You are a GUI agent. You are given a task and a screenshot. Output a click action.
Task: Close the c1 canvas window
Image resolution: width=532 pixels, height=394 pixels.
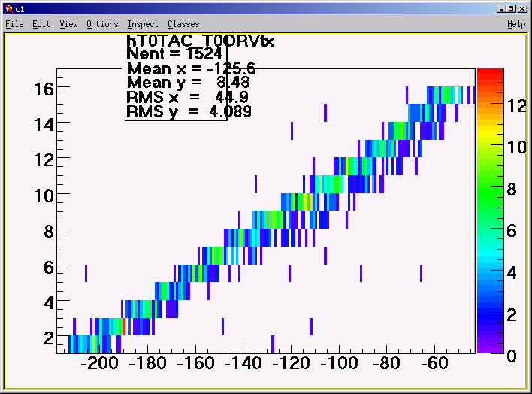[522, 8]
